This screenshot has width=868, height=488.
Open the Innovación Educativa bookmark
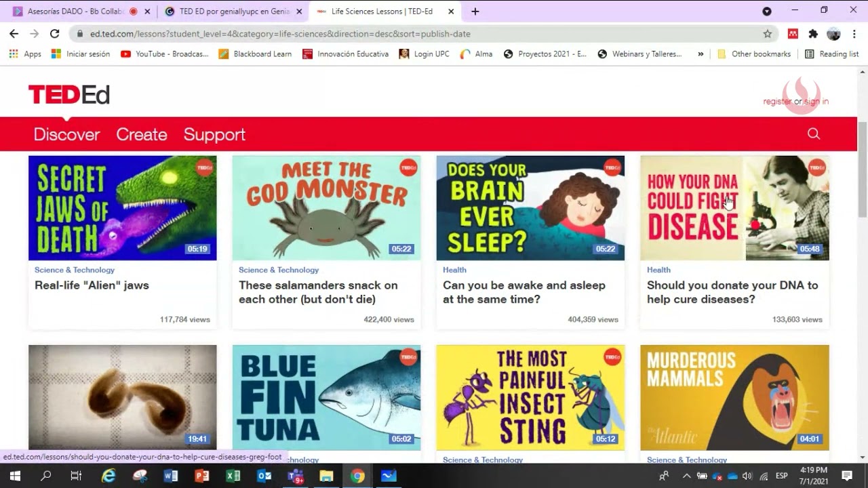pos(345,54)
